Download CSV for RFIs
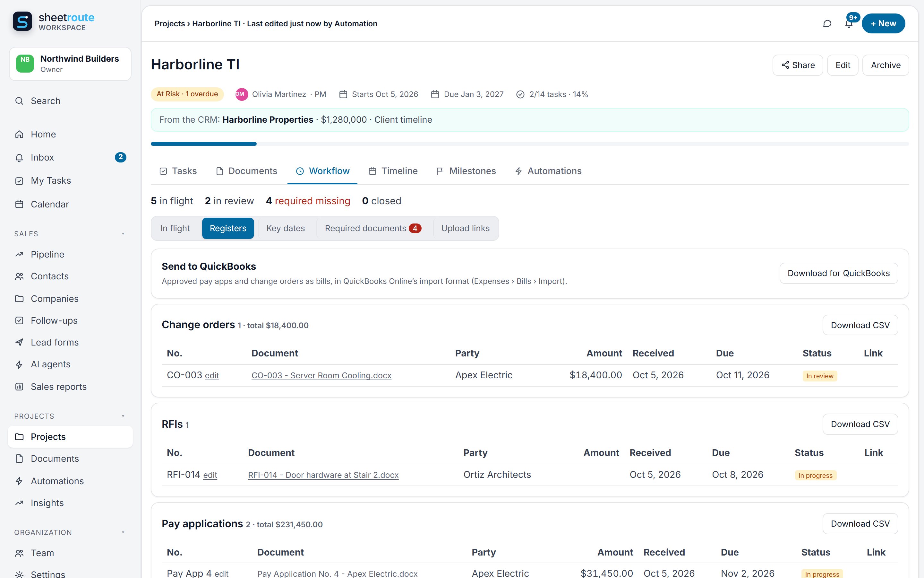The image size is (924, 578). (x=860, y=424)
